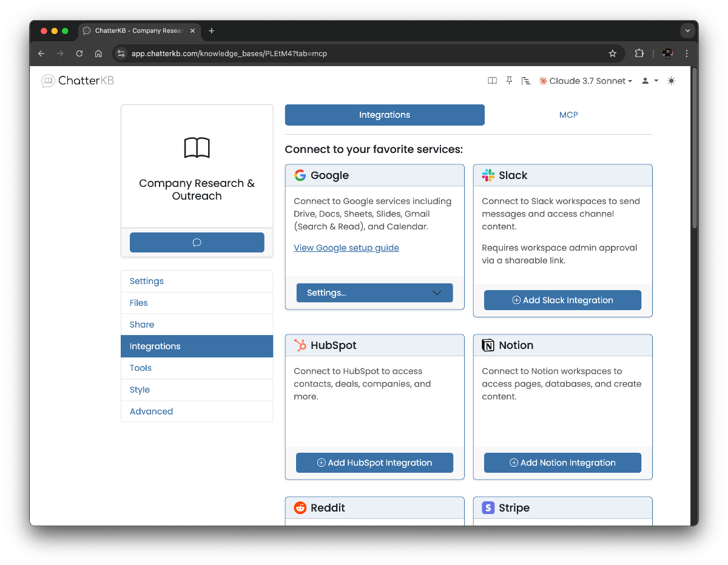Open a new browser tab

click(x=212, y=30)
